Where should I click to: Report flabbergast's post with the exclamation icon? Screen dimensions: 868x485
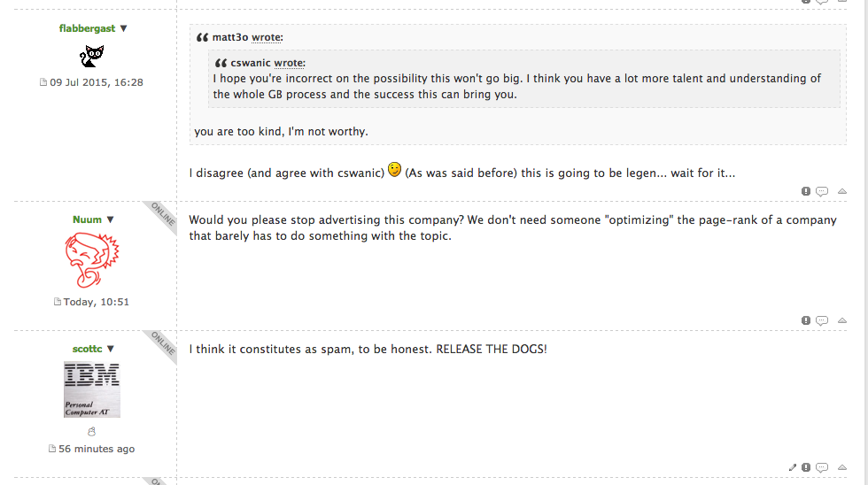pyautogui.click(x=806, y=191)
